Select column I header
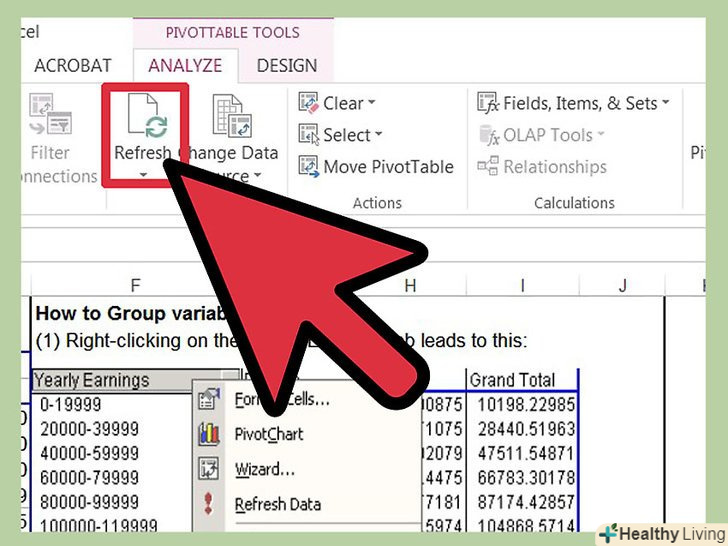The image size is (728, 546). [522, 285]
